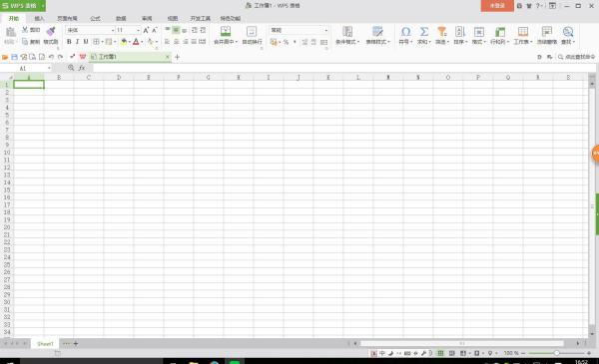Click the Sigma AutoSum icon

click(423, 31)
